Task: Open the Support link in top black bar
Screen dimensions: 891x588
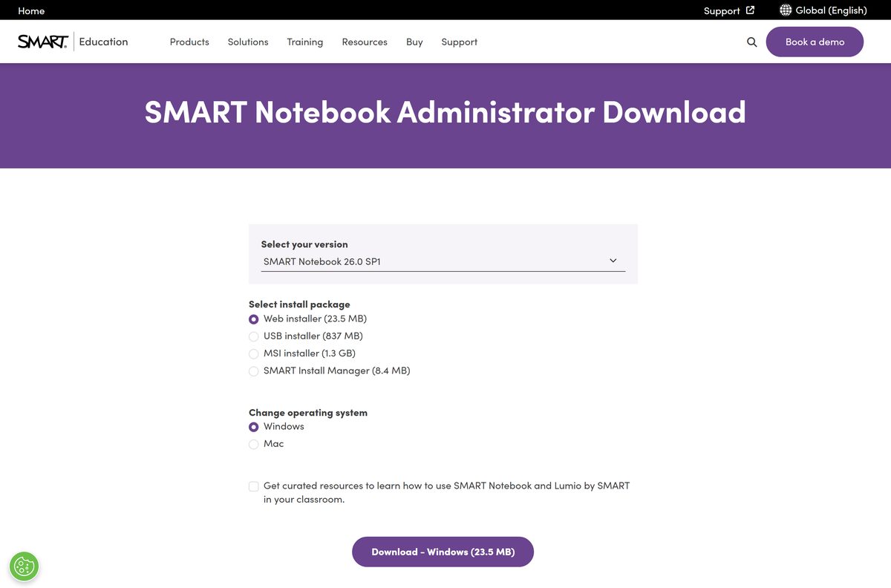Action: point(722,10)
